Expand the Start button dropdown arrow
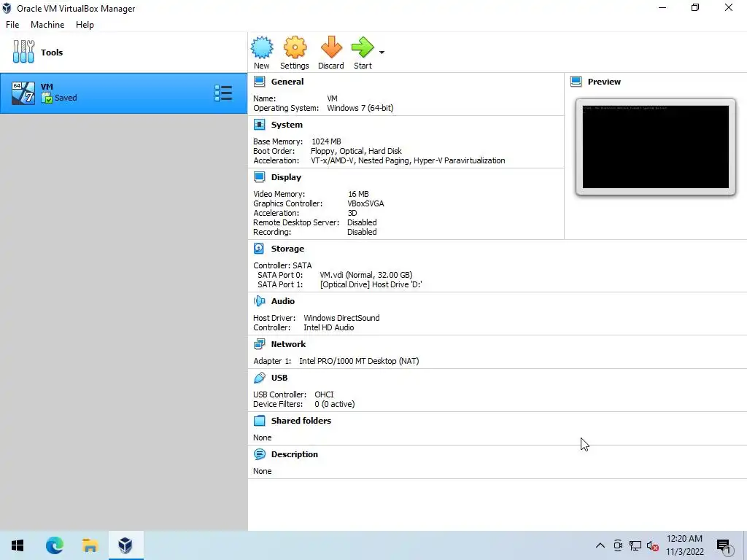This screenshot has height=560, width=747. [x=382, y=52]
